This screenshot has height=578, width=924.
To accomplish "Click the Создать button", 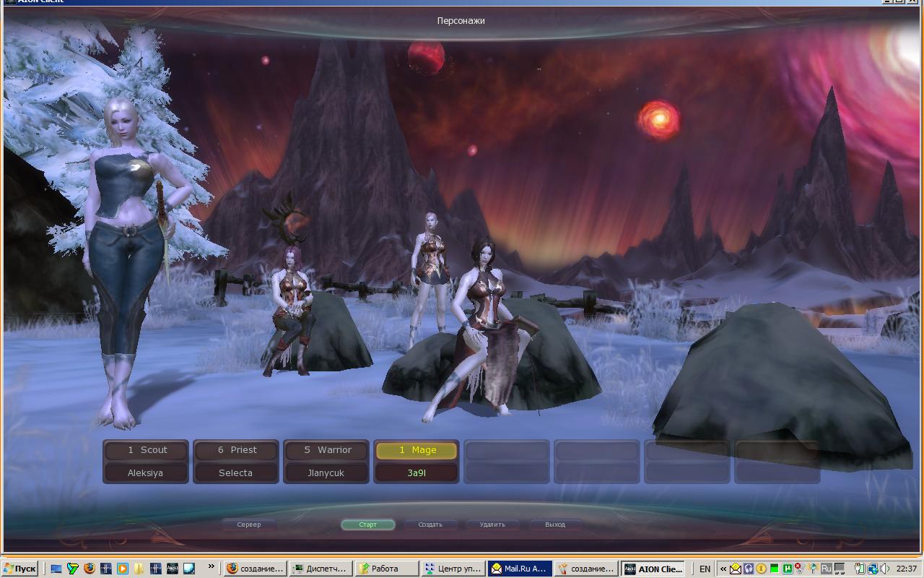I will [430, 525].
